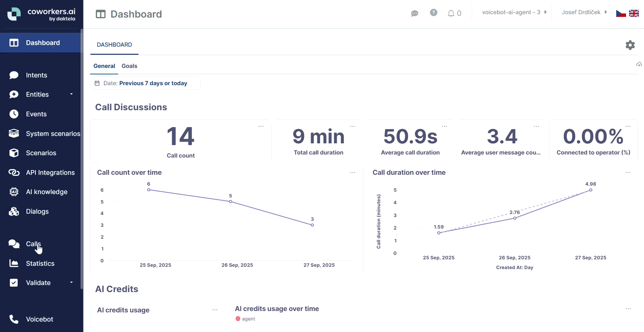Click the chat bubble icon in header
644x332 pixels.
click(x=414, y=13)
